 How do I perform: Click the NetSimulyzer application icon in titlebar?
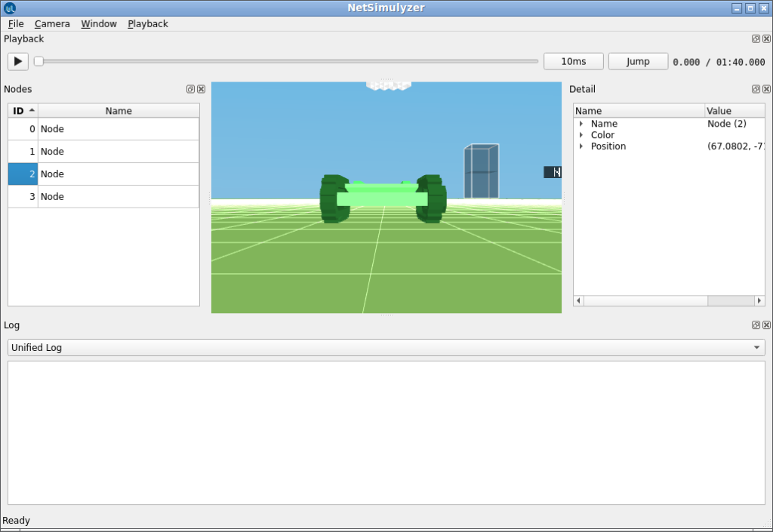pyautogui.click(x=8, y=8)
